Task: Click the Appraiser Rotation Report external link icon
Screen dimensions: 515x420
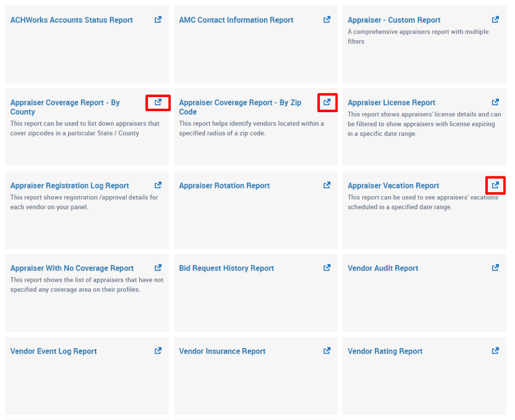Action: [x=326, y=185]
